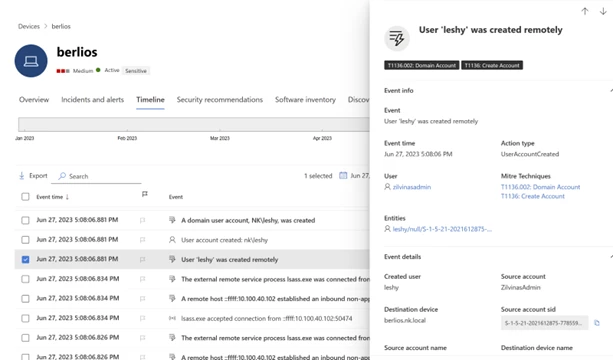Click the Devices breadcrumb link
Image resolution: width=613 pixels, height=360 pixels.
pos(29,26)
